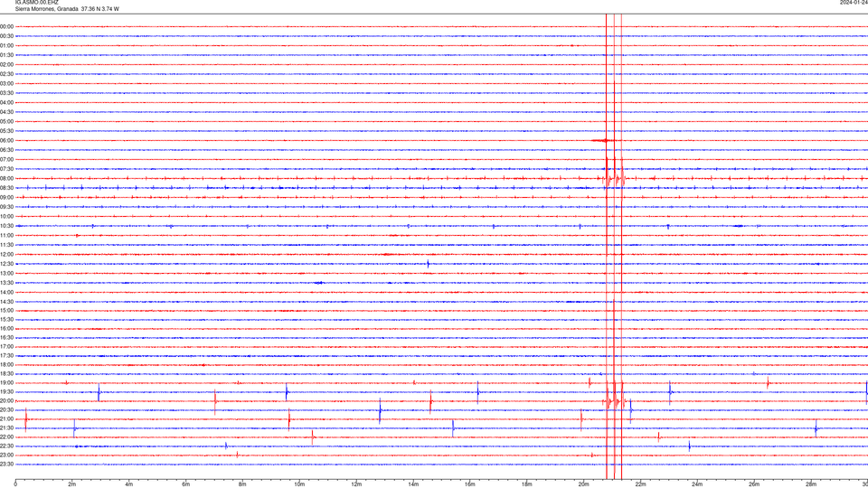
Task: Pick the 02:30 time label
Action: tap(6, 73)
